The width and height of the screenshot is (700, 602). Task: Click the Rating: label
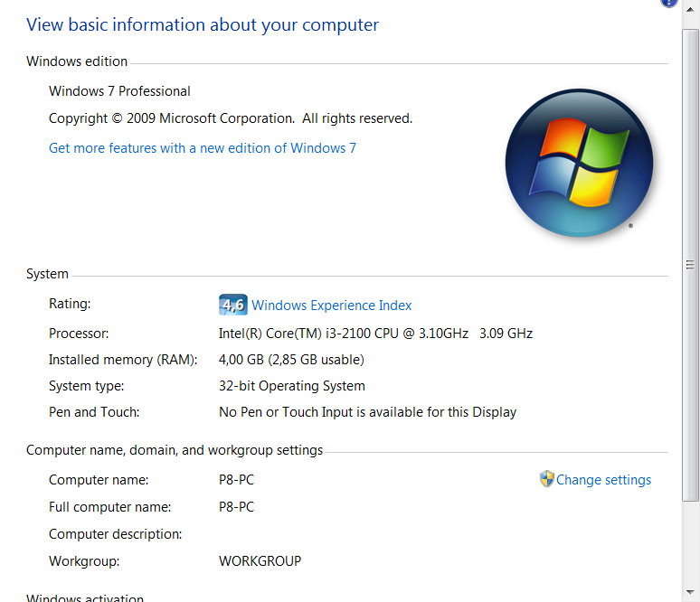[70, 304]
